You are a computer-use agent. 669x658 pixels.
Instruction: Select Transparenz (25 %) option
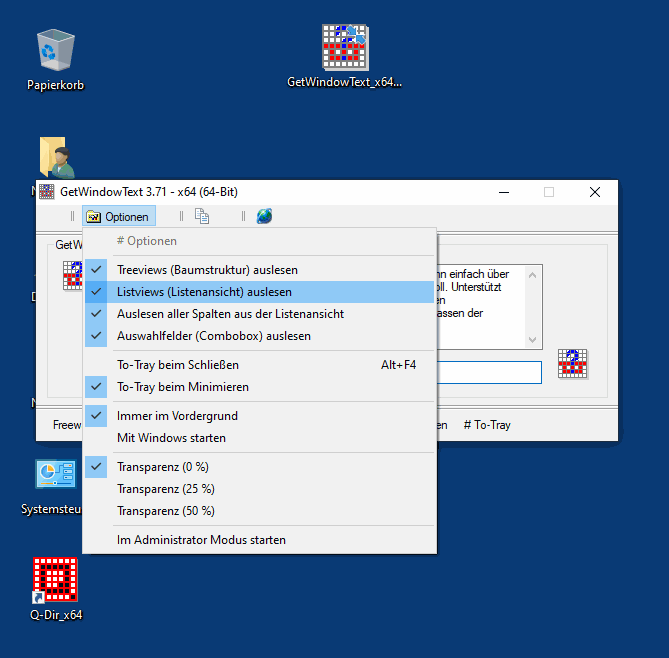[x=259, y=489]
